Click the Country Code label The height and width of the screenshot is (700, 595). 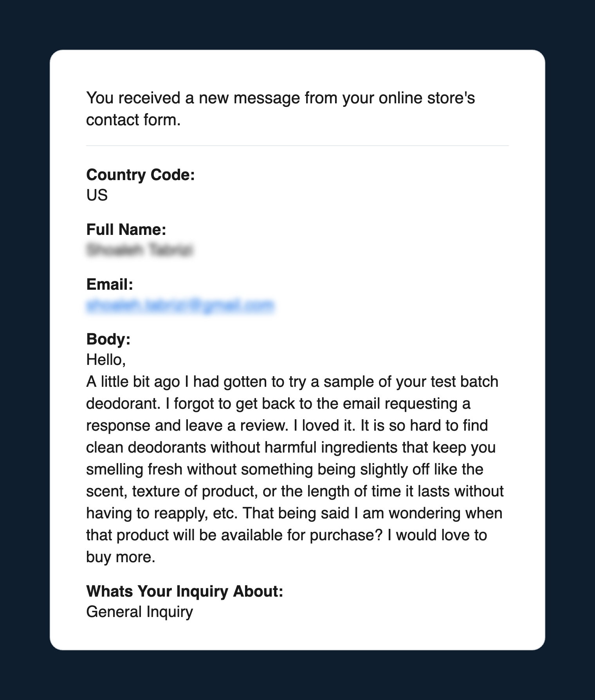coord(141,175)
